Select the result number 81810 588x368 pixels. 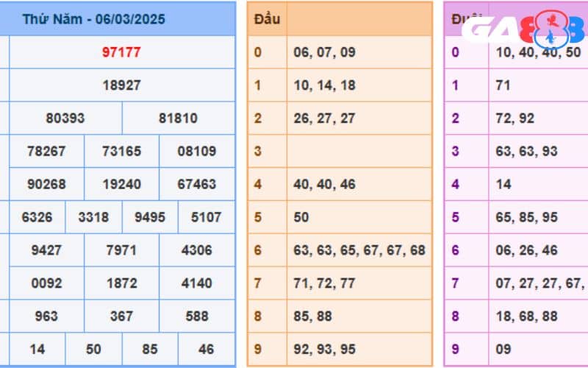(x=178, y=118)
